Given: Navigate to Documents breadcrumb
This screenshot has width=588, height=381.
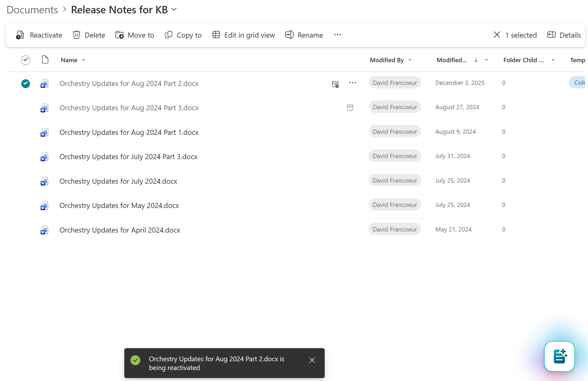Looking at the screenshot, I should pos(32,10).
